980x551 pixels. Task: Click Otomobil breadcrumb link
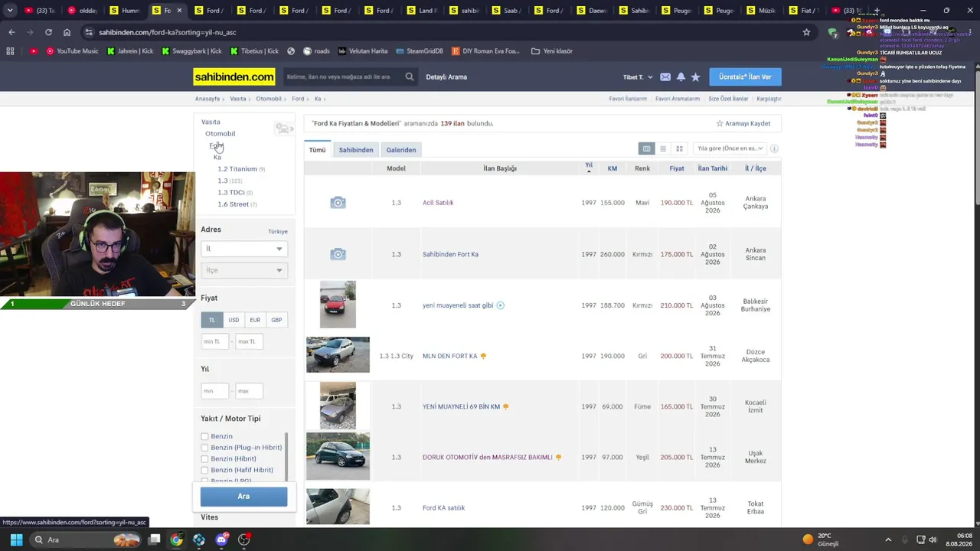pyautogui.click(x=269, y=99)
